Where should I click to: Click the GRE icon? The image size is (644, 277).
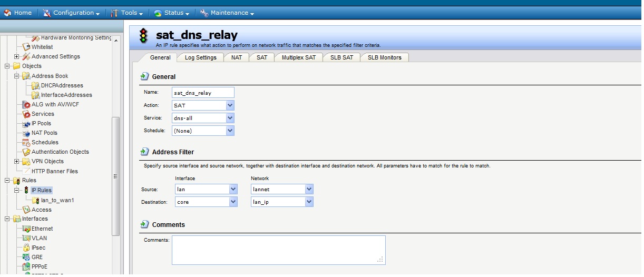[x=26, y=257]
